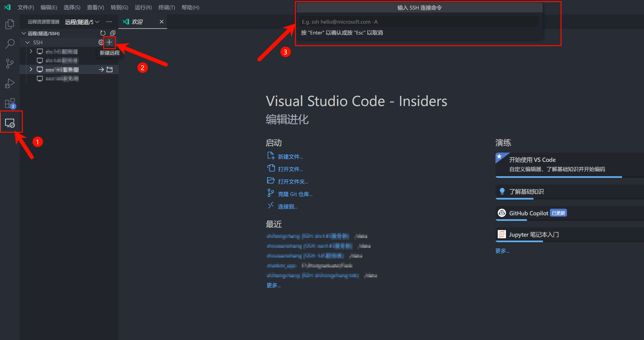Click the VS Code logo icon

tap(7, 7)
